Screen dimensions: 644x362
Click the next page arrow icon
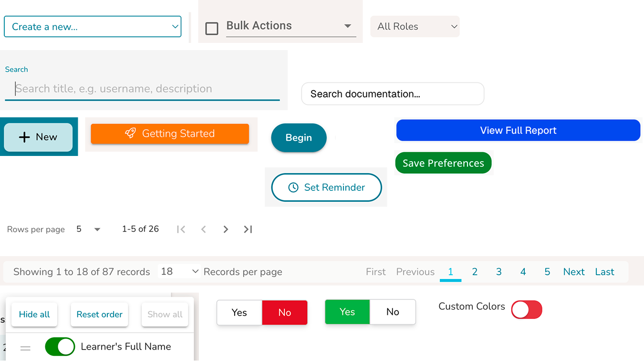225,229
